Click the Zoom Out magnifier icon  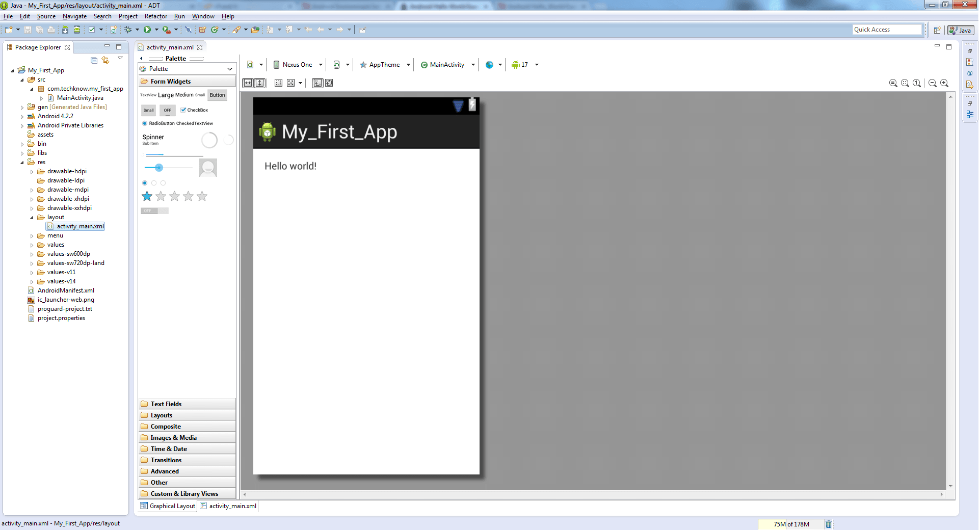pos(933,83)
